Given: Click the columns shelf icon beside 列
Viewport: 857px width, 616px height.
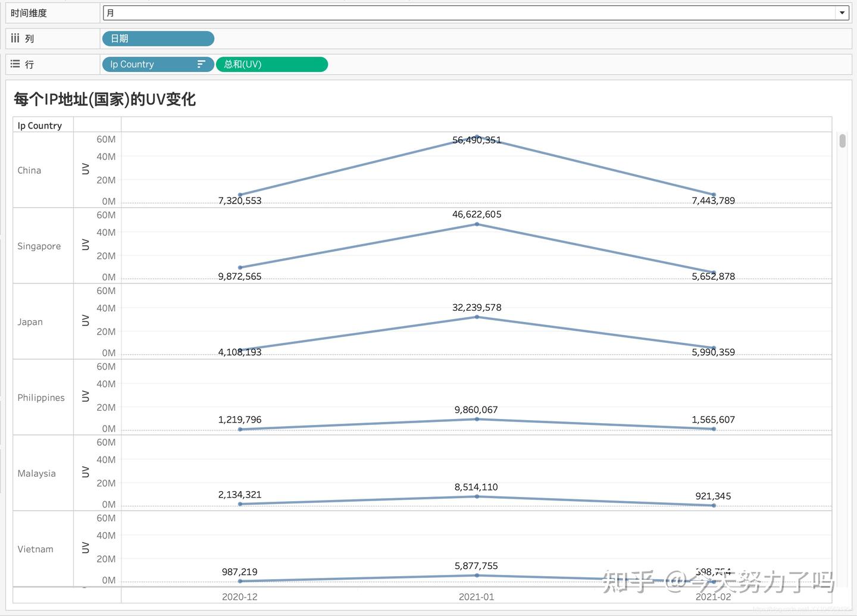Looking at the screenshot, I should point(15,38).
